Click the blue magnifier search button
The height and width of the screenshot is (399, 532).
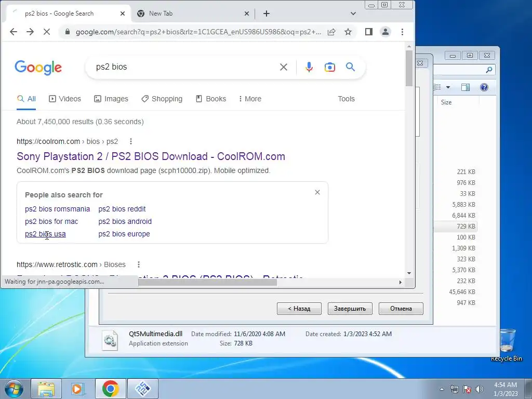coord(351,67)
